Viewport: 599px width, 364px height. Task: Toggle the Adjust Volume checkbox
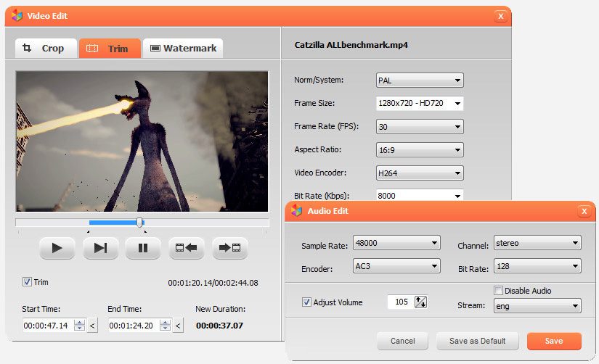coord(306,302)
